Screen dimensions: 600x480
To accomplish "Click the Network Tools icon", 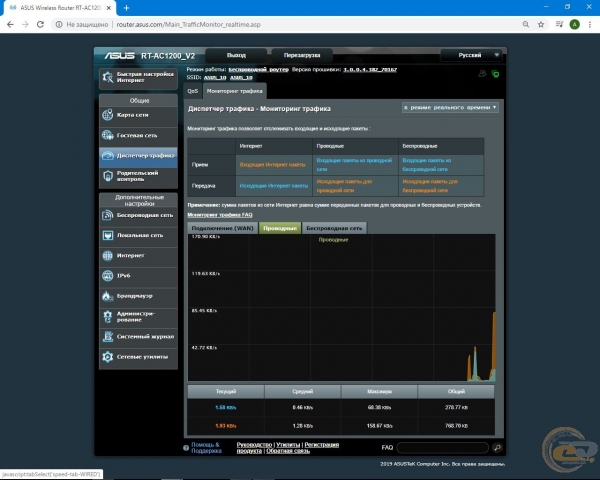I will click(x=108, y=357).
